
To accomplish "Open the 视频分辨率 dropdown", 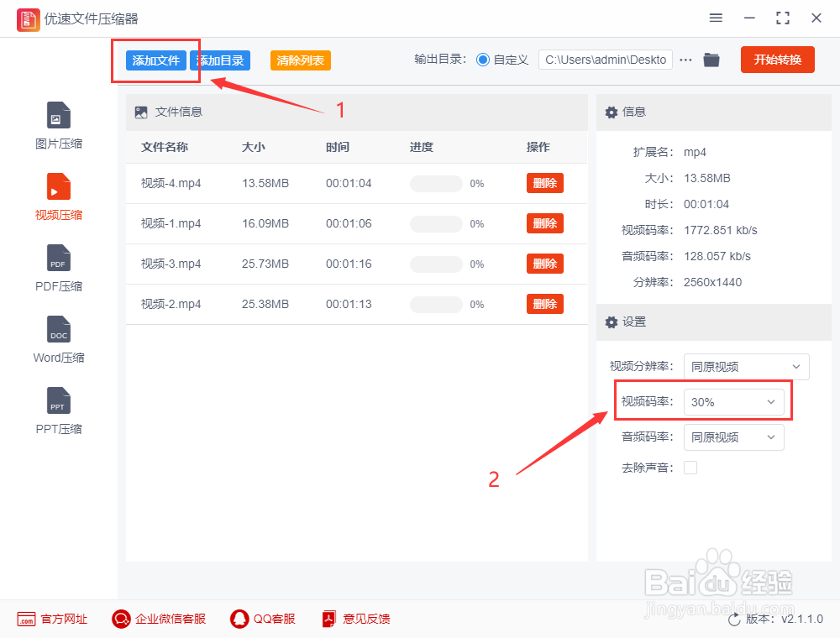I will click(746, 367).
